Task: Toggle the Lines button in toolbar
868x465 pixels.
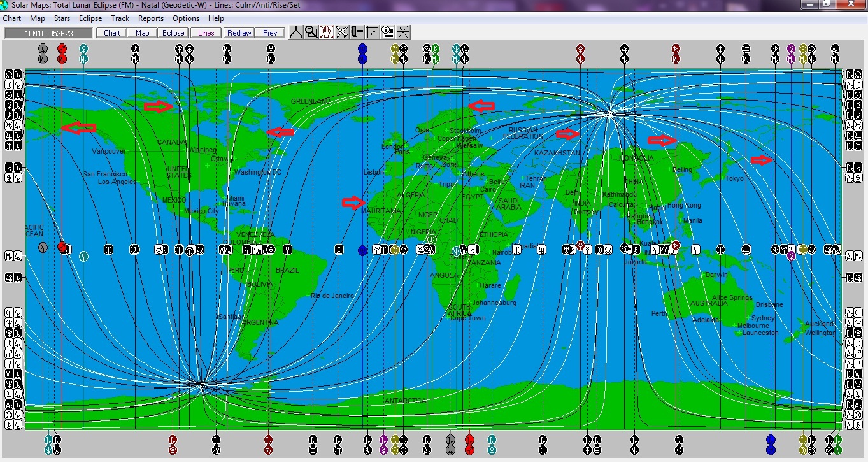Action: (x=206, y=33)
